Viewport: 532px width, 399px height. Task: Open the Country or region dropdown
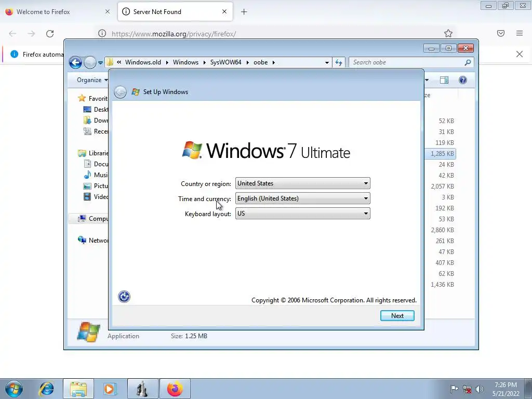click(302, 183)
